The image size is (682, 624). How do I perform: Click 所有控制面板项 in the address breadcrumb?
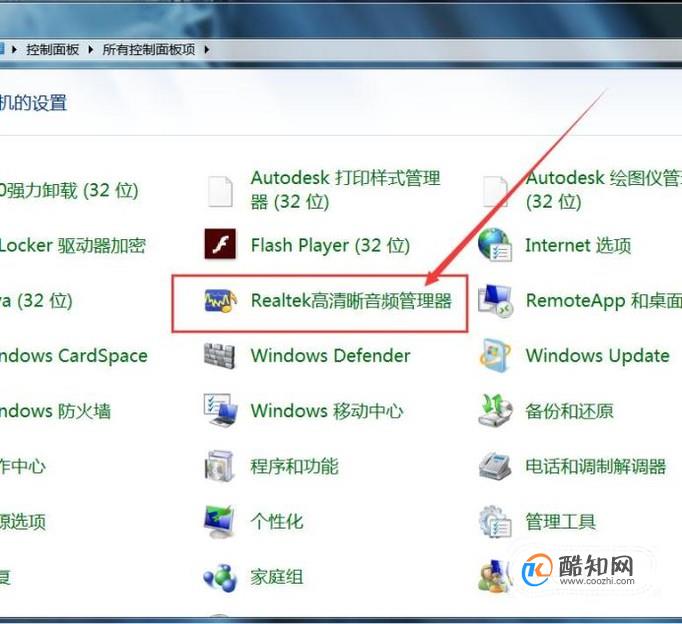[149, 50]
